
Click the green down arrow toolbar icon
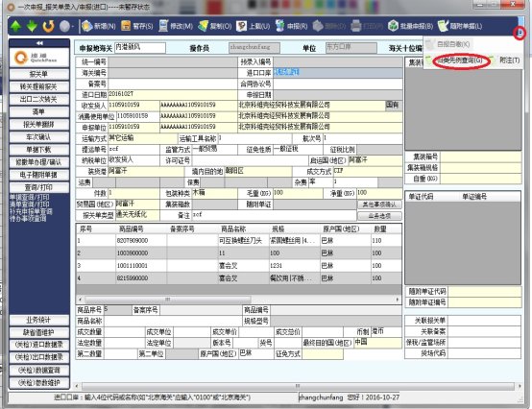[32, 26]
